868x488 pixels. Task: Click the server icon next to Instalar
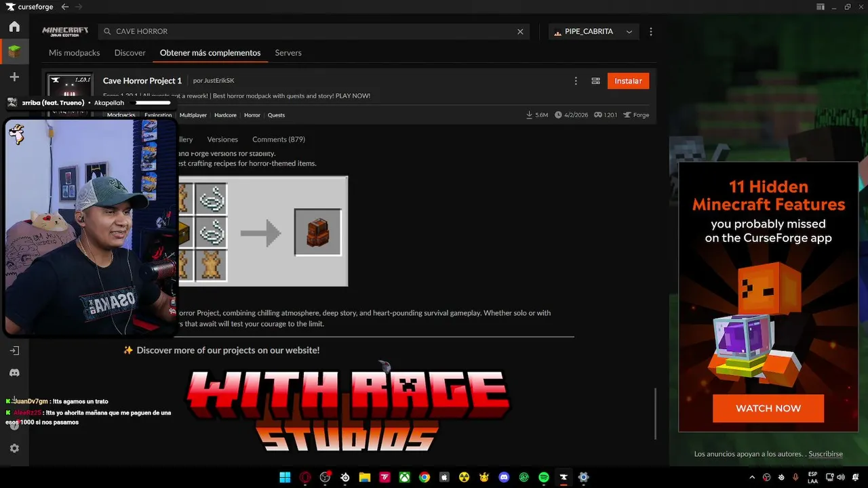point(595,81)
